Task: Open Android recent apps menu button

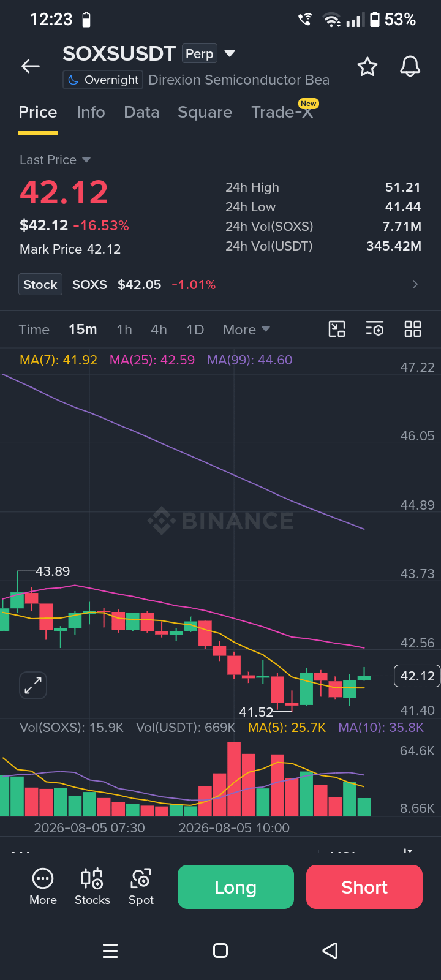Action: click(110, 951)
